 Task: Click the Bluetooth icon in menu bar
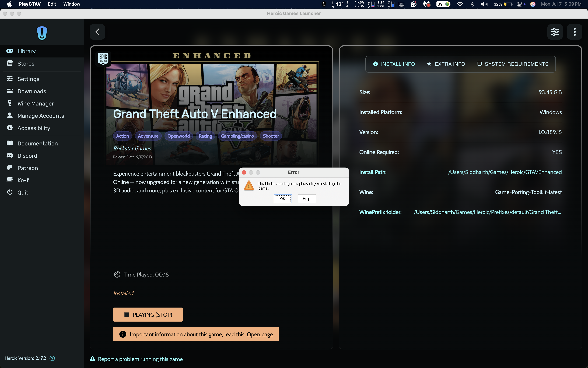click(472, 4)
